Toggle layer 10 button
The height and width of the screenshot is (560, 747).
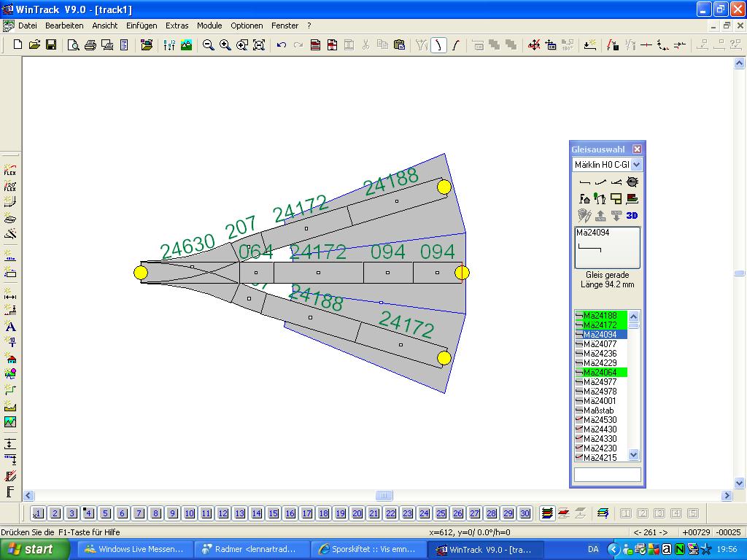click(190, 513)
